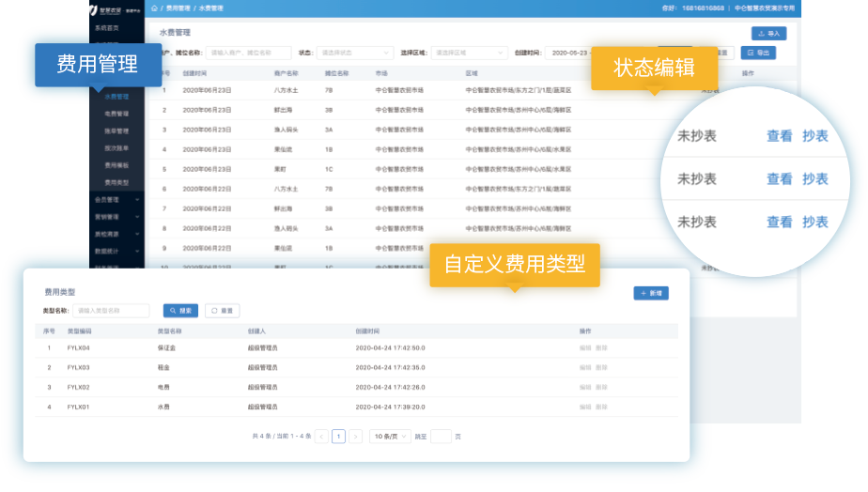Click the shield logo in the sidebar
The image size is (868, 492).
tap(94, 9)
